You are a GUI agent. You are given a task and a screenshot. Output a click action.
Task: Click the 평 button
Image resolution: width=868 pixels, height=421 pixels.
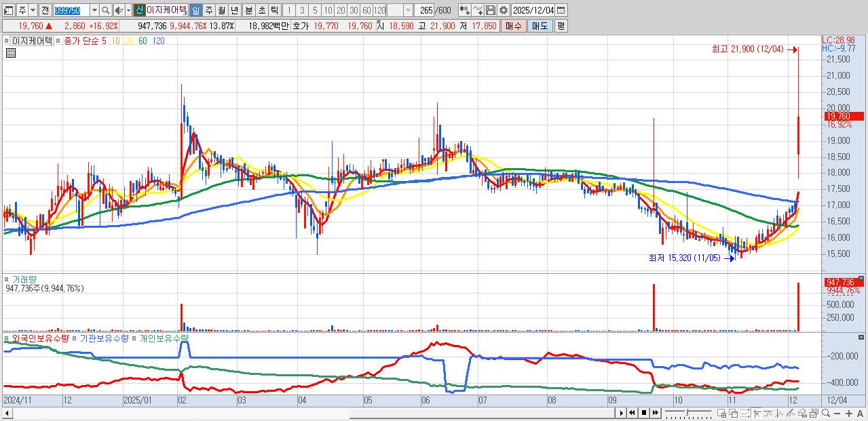click(561, 26)
